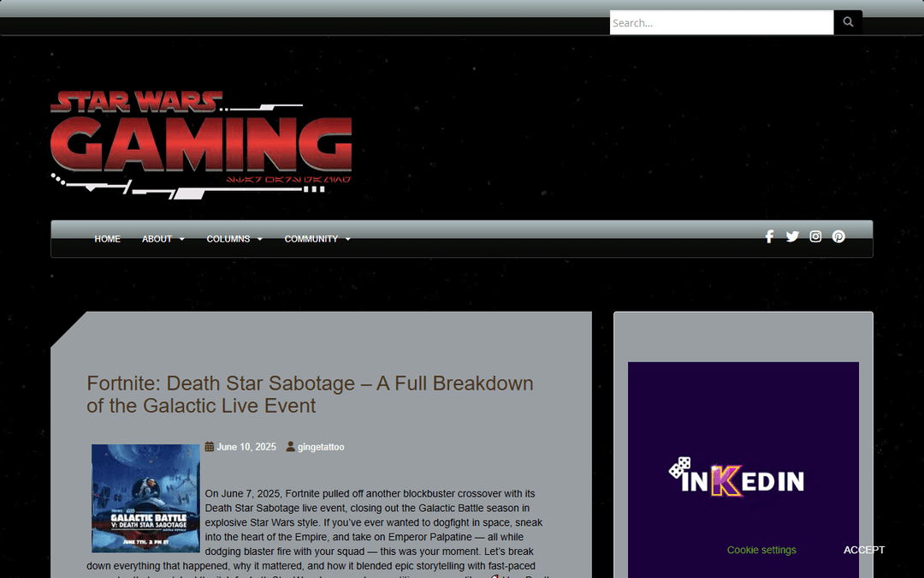View author gingetattoo's posts
Screen dimensions: 924x578
pyautogui.click(x=321, y=447)
